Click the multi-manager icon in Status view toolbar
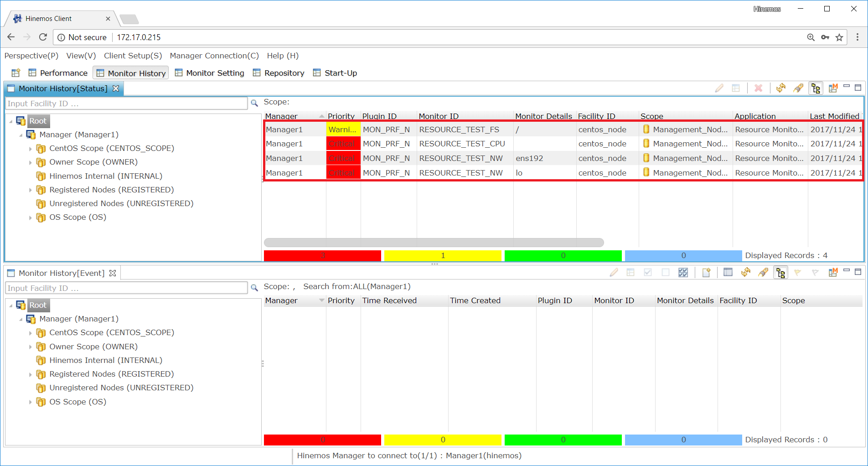Viewport: 868px width, 466px height. click(x=833, y=88)
